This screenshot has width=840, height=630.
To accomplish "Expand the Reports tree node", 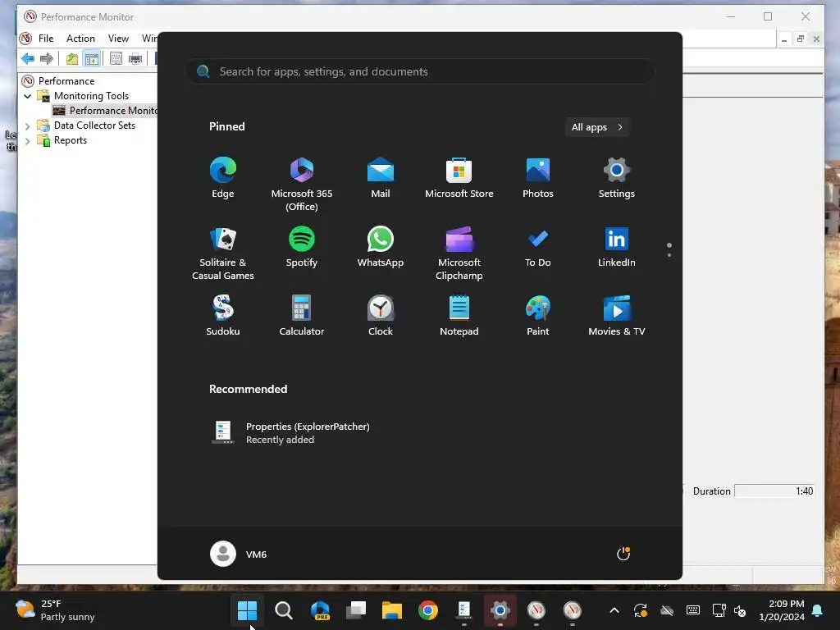I will pos(27,141).
